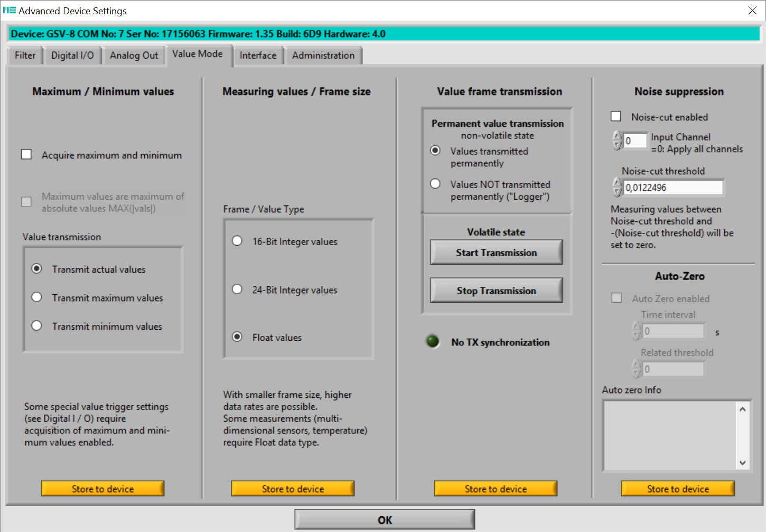Click the Noise-cut threshold input field
Screen dimensions: 766x532
[x=673, y=188]
